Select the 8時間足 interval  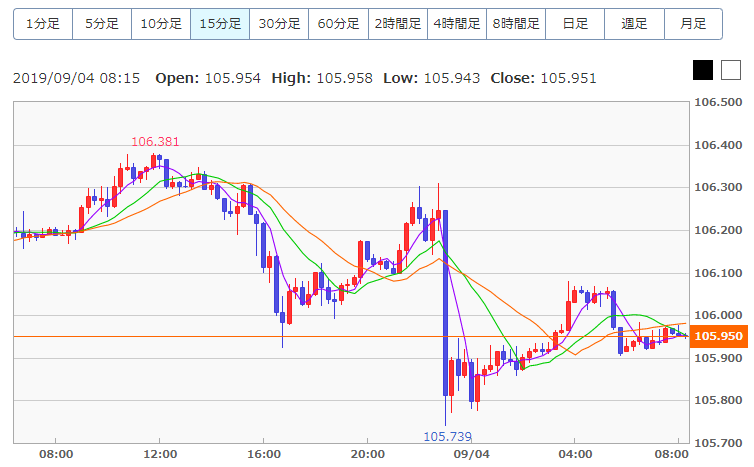(x=515, y=23)
